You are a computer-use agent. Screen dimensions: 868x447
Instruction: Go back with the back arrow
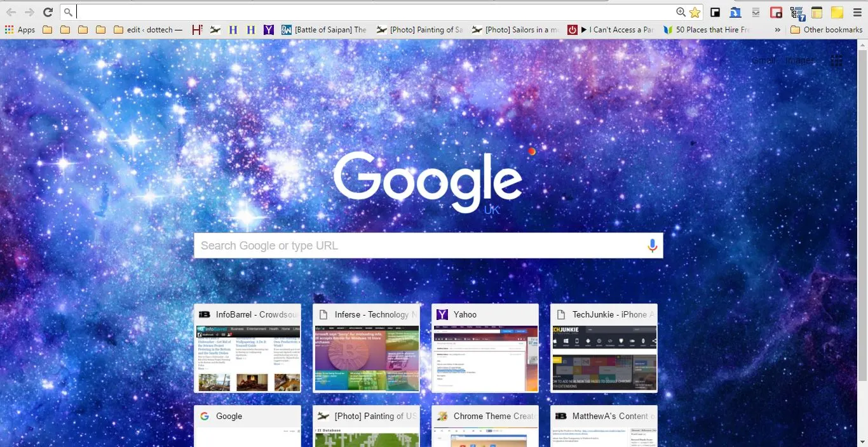pos(11,12)
